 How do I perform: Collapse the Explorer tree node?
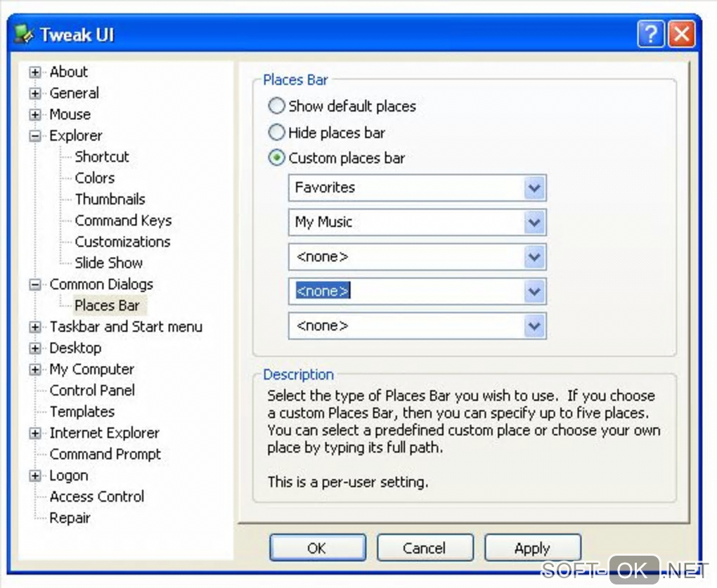click(35, 136)
